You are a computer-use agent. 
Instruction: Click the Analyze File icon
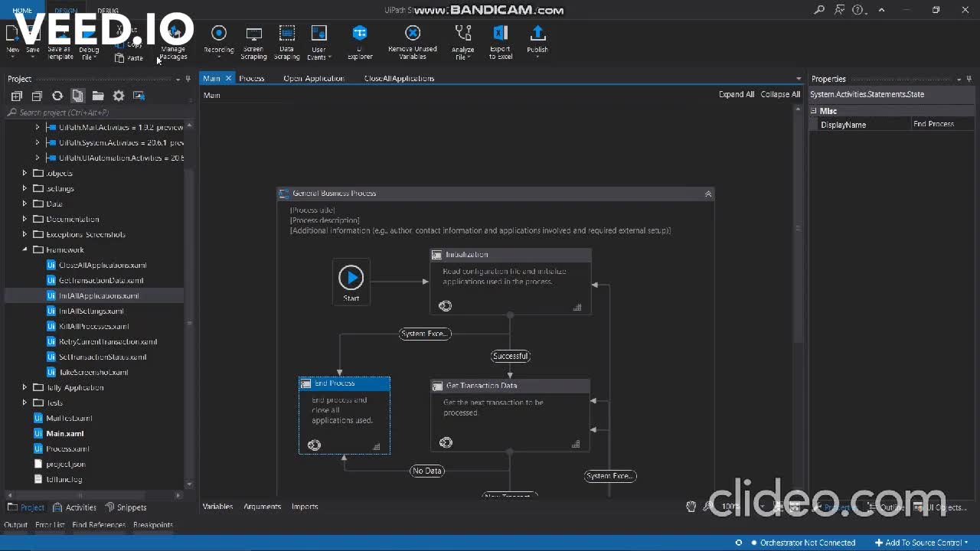click(x=463, y=33)
